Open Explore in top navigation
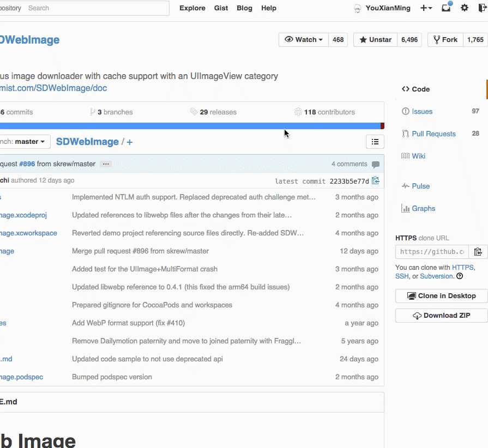Image resolution: width=488 pixels, height=448 pixels. point(192,8)
